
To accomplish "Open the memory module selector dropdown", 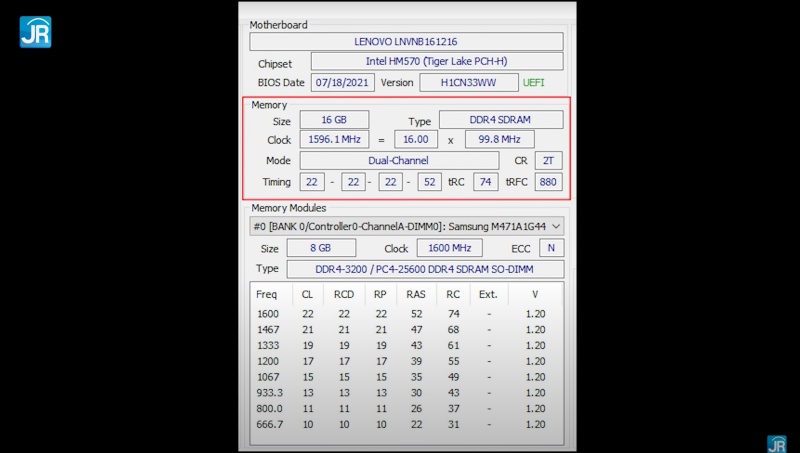I will coord(407,226).
